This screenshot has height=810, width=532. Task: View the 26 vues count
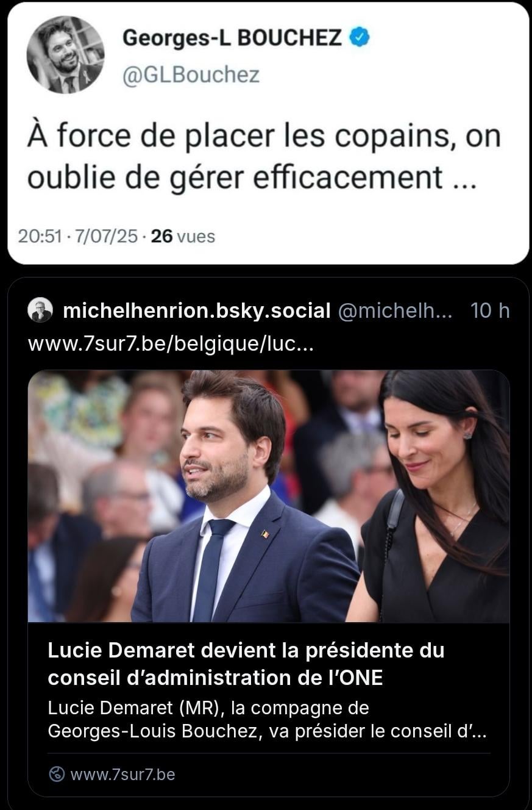pyautogui.click(x=183, y=236)
